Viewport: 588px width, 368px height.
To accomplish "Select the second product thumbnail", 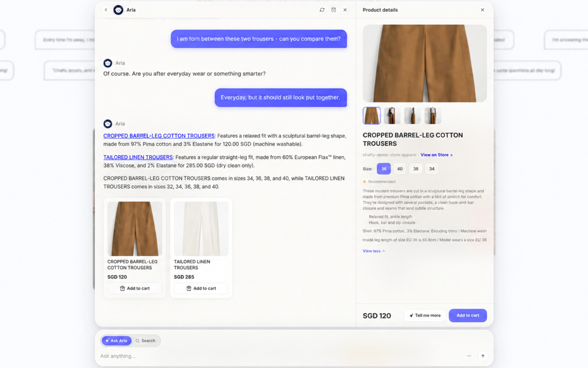I will tap(392, 116).
